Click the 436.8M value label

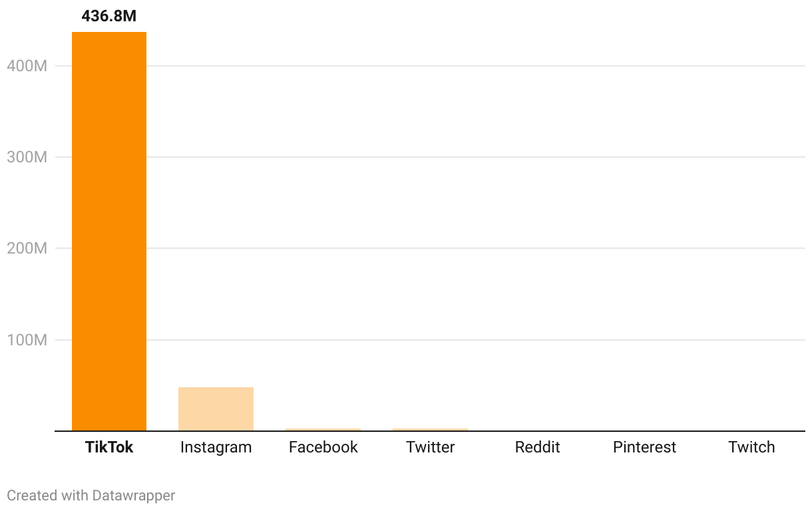pos(109,17)
